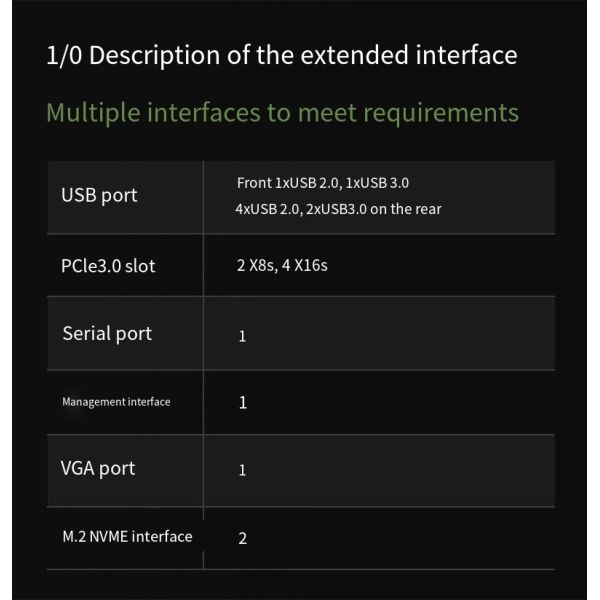Viewport: 600px width, 600px height.
Task: Click the word 'Multiple' in green subtitle
Action: pyautogui.click(x=98, y=111)
